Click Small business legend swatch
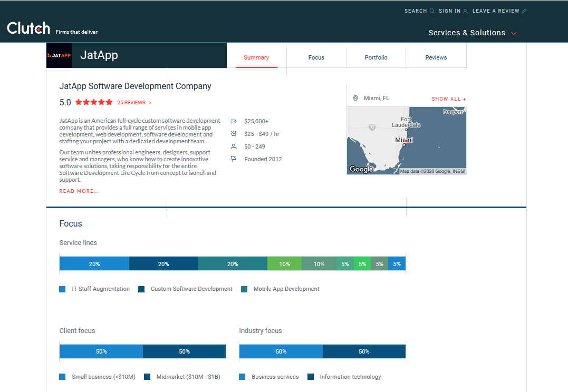 (x=62, y=377)
